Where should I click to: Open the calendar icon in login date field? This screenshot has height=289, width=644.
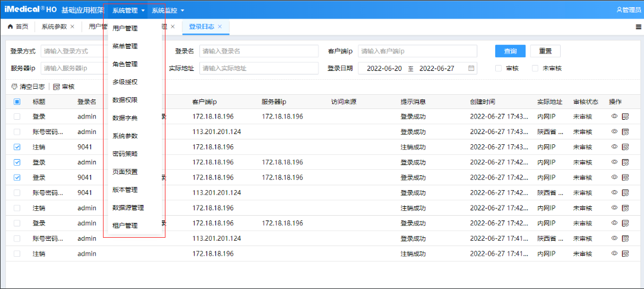click(x=471, y=69)
